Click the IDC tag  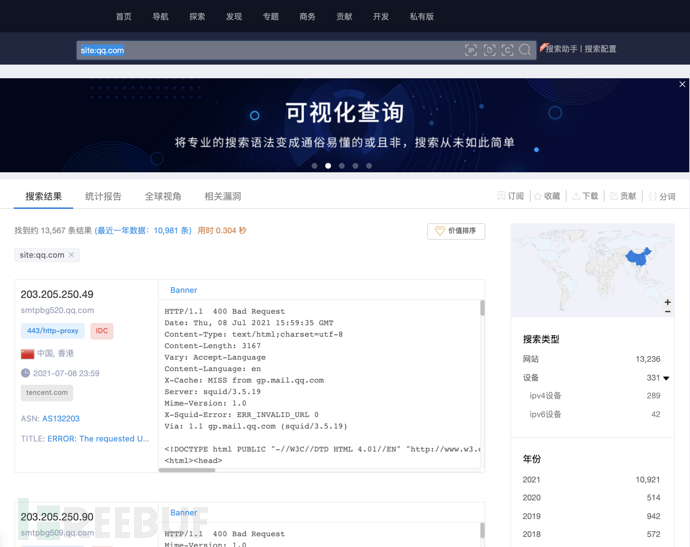102,331
